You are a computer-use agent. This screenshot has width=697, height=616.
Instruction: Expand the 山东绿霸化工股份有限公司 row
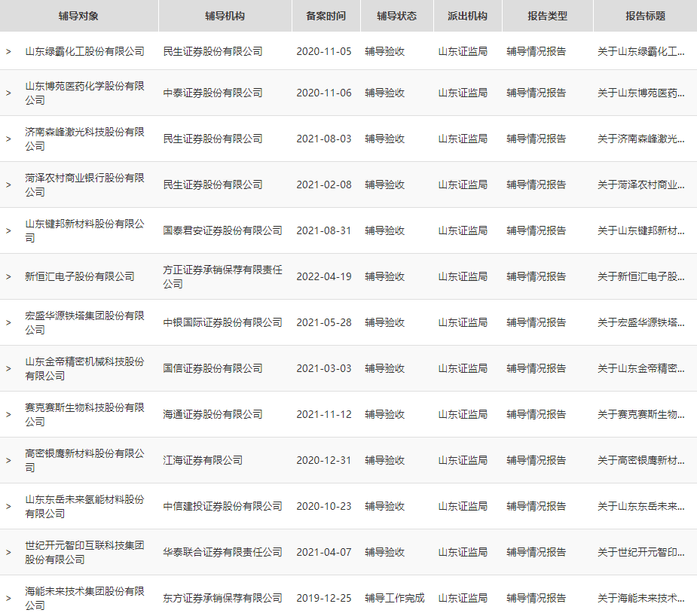pyautogui.click(x=8, y=51)
